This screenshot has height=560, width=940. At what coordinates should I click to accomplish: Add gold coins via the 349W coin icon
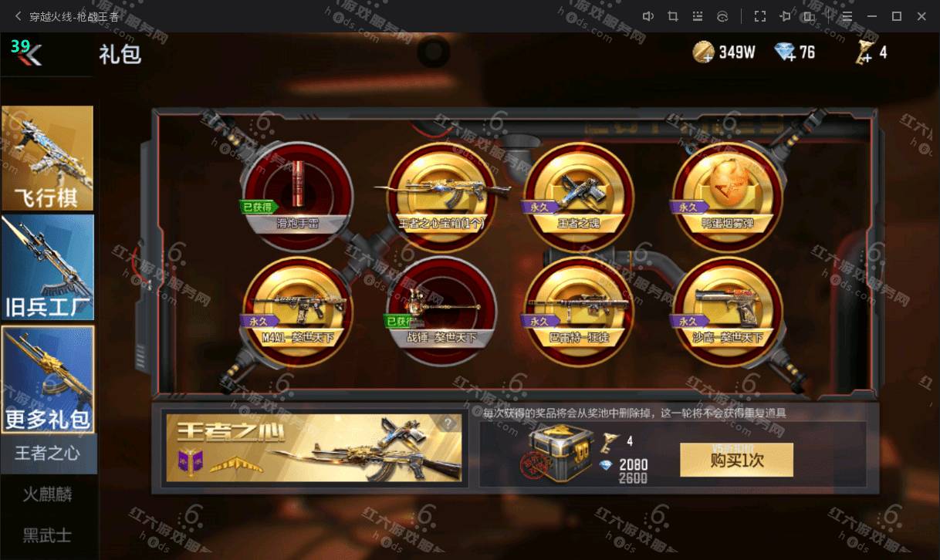[x=703, y=52]
